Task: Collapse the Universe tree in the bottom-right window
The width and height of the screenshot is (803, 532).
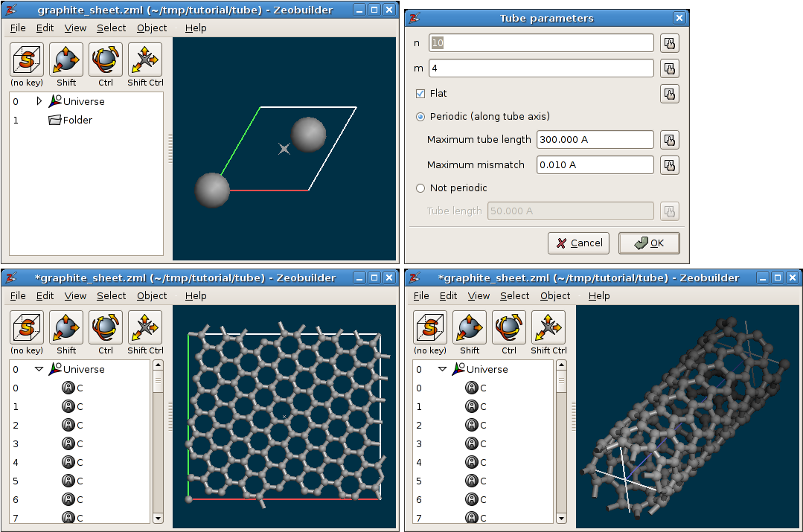Action: point(443,369)
